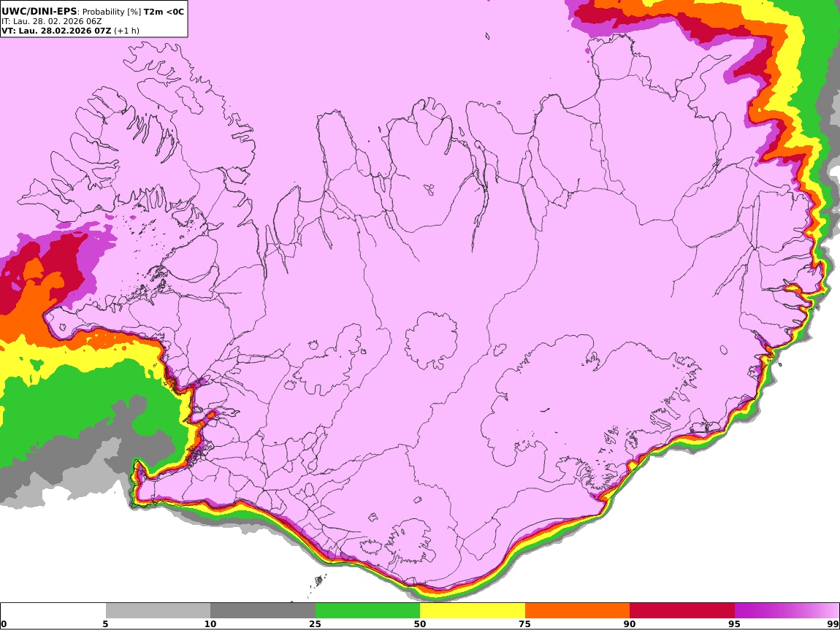Click the legend tick label '50'
Viewport: 840px width, 630px height.
(420, 623)
